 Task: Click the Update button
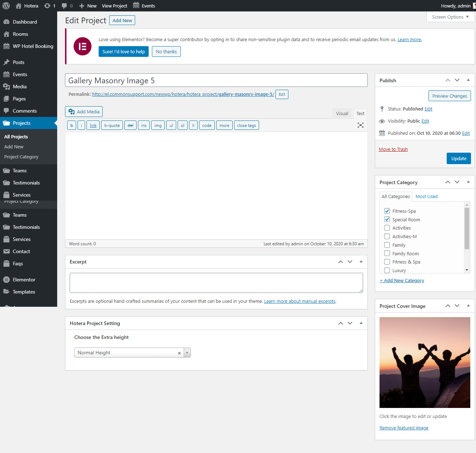pos(458,158)
